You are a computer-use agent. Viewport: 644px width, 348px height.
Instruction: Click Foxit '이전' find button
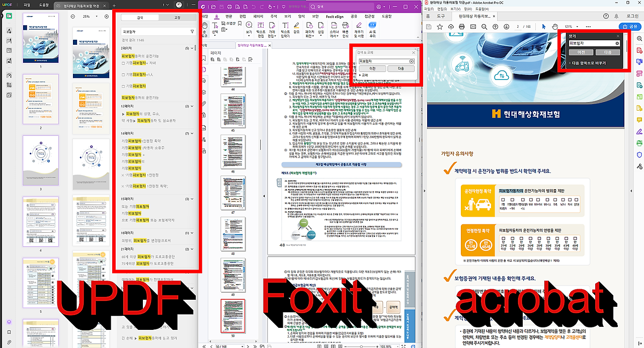373,68
